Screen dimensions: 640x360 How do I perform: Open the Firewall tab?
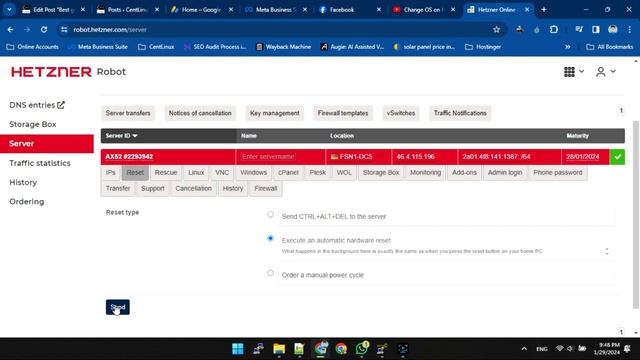(x=266, y=189)
